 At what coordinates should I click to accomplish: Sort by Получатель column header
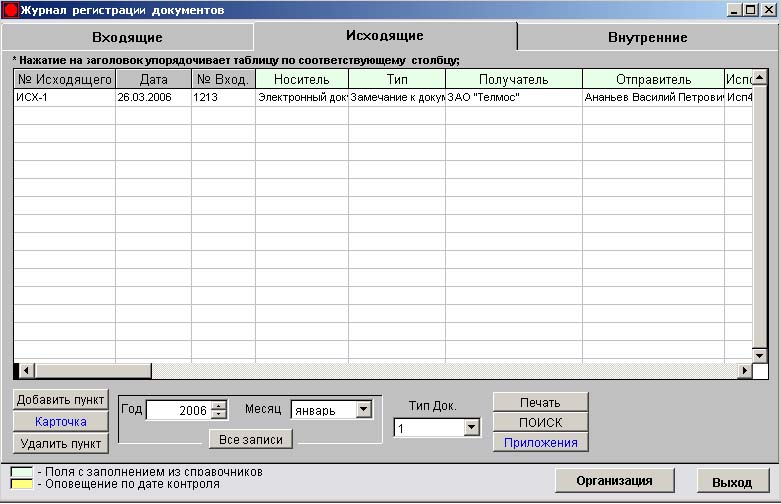point(513,79)
